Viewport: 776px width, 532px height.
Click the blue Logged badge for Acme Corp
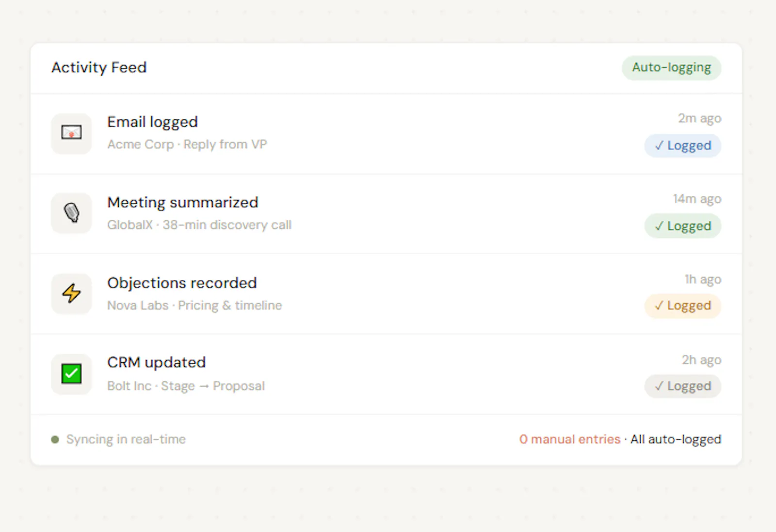coord(682,145)
